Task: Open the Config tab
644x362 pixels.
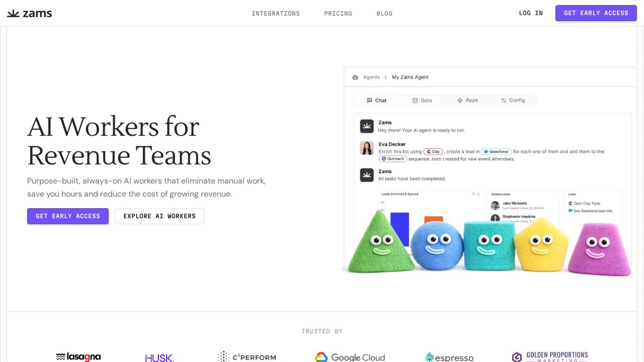Action: (513, 101)
